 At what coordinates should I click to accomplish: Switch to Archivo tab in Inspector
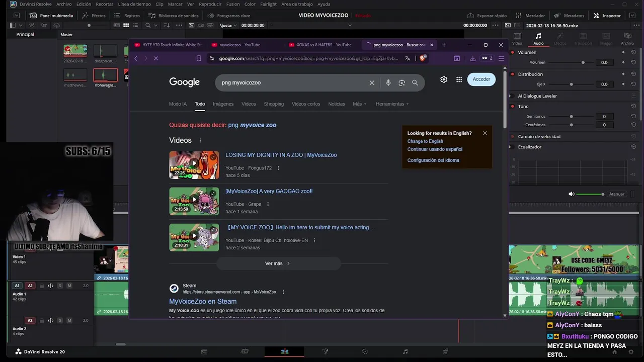coord(627,39)
